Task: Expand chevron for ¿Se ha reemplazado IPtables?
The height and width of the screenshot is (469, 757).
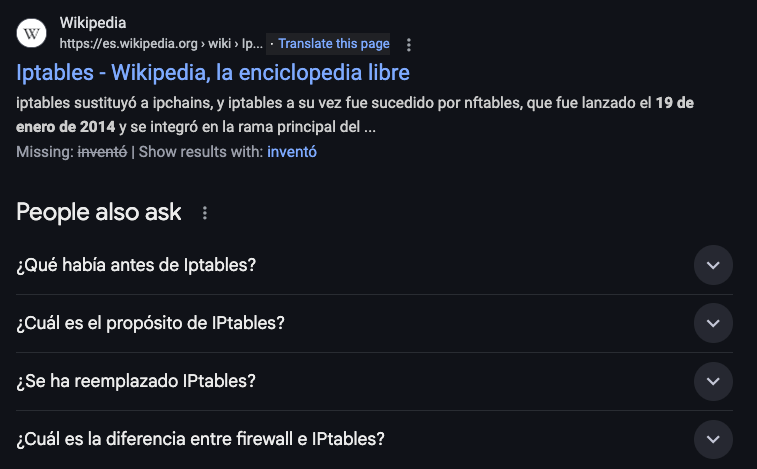Action: pos(713,381)
